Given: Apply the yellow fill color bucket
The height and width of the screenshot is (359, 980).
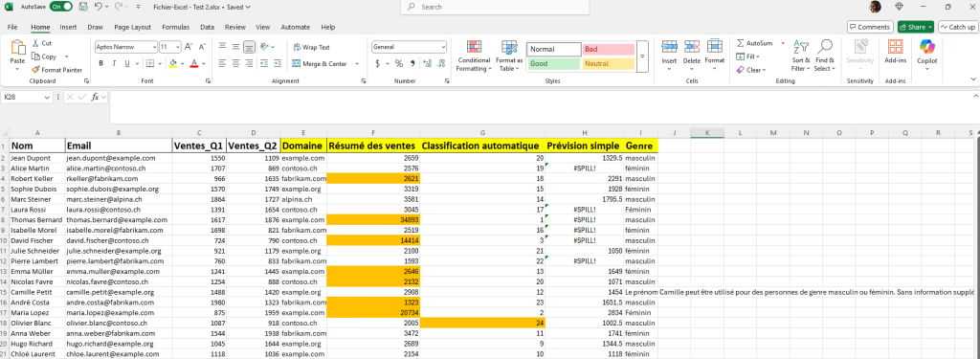Looking at the screenshot, I should [173, 63].
